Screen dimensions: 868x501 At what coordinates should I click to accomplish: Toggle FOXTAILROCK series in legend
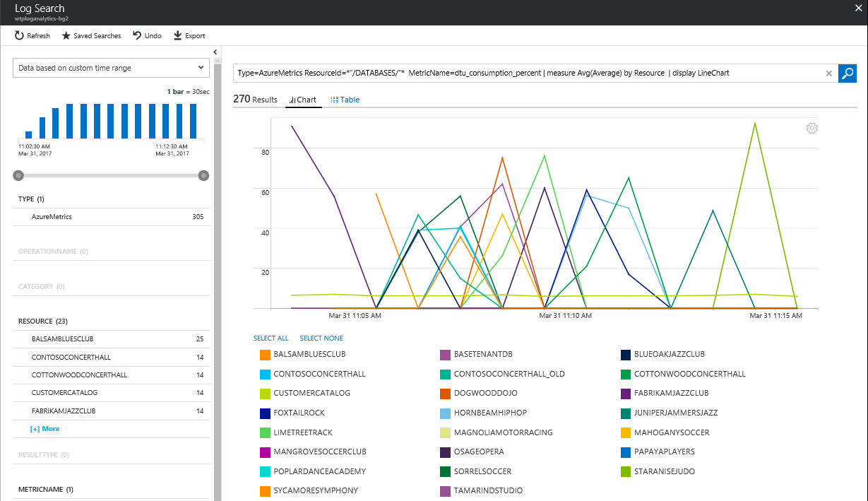(292, 413)
